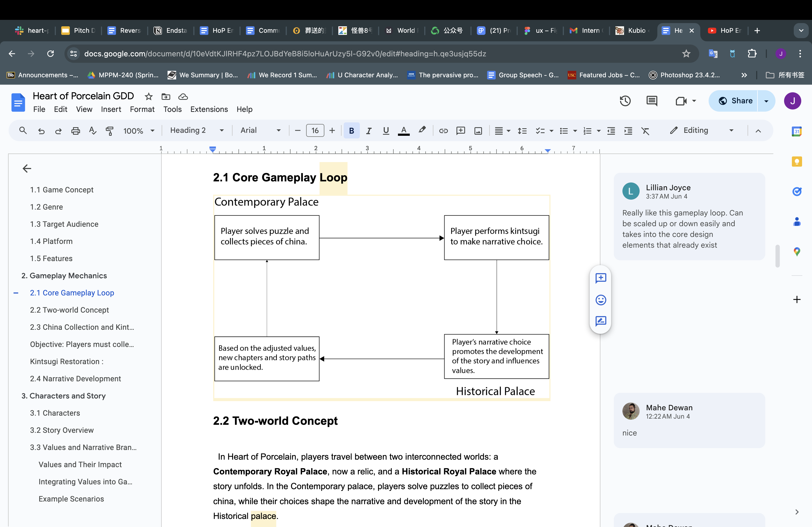Jump to 2.2 Two-world Concept in outline
The width and height of the screenshot is (812, 527).
tap(69, 310)
